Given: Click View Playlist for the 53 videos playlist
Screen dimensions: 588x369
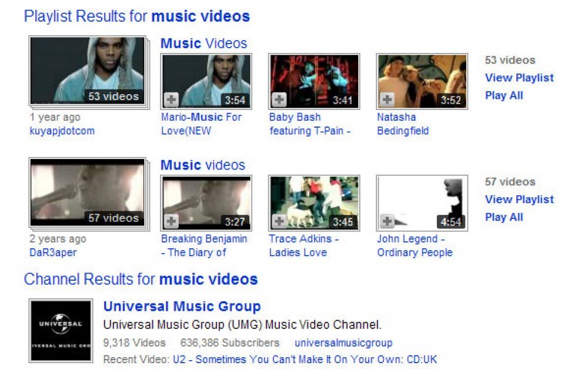Looking at the screenshot, I should click(x=519, y=78).
